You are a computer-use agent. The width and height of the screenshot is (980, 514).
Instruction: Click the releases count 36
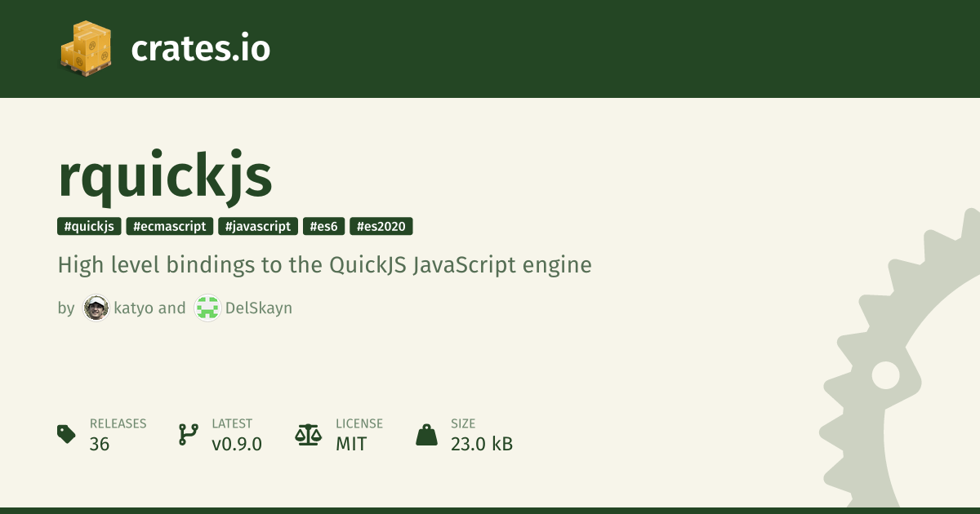(100, 444)
